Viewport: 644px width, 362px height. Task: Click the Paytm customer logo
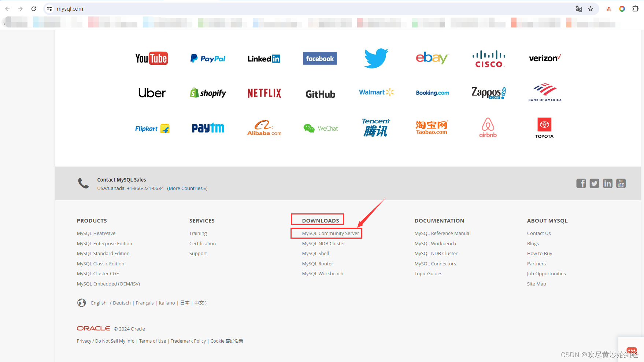pos(208,128)
